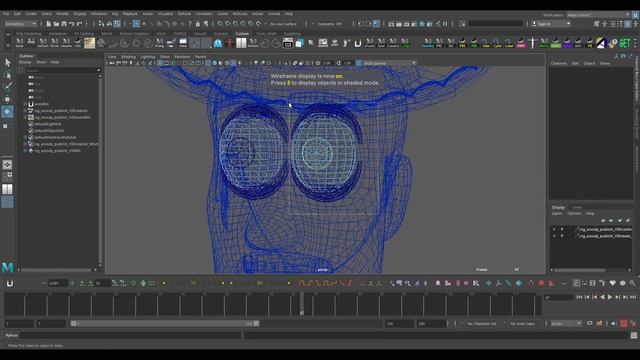Click the beige notepad shelf icon
The height and width of the screenshot is (360, 640).
[x=89, y=43]
